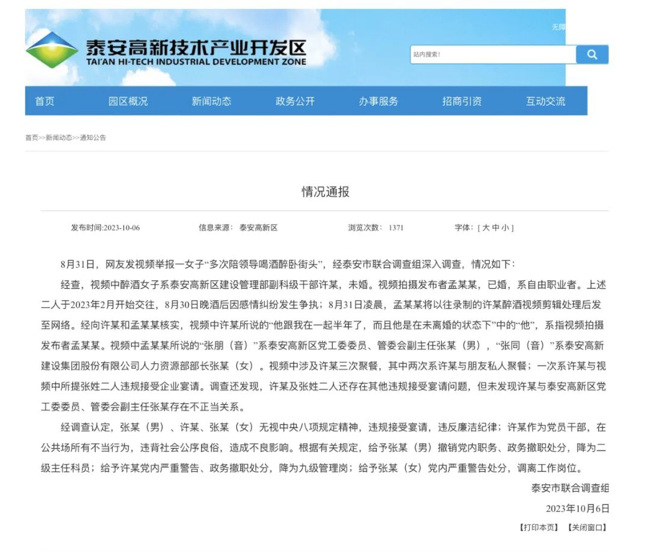Click the closing date 2023年10月6日
The height and width of the screenshot is (552, 650).
click(577, 508)
